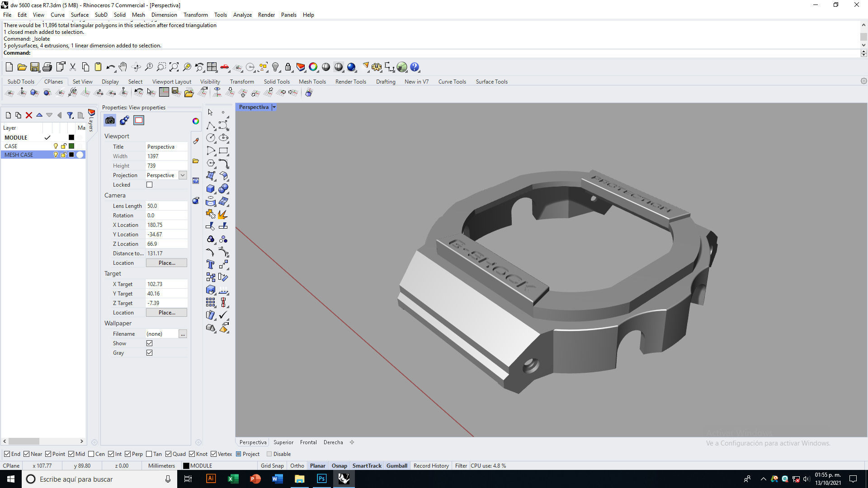Open the Projection dropdown
The width and height of the screenshot is (868, 488).
183,175
